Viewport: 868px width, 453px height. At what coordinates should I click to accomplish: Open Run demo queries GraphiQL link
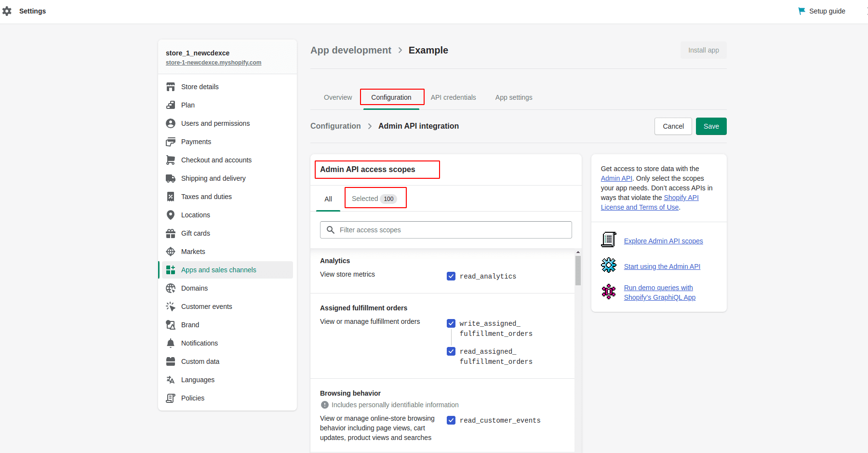(x=660, y=293)
